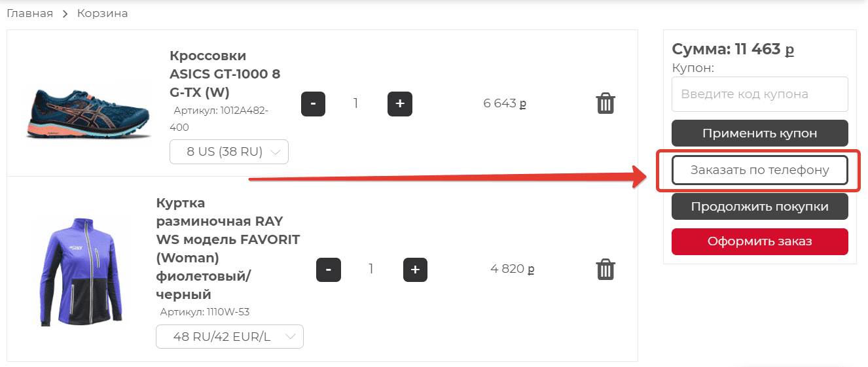Decrease ASICS sneakers quantity with minus button
868x367 pixels.
[313, 103]
